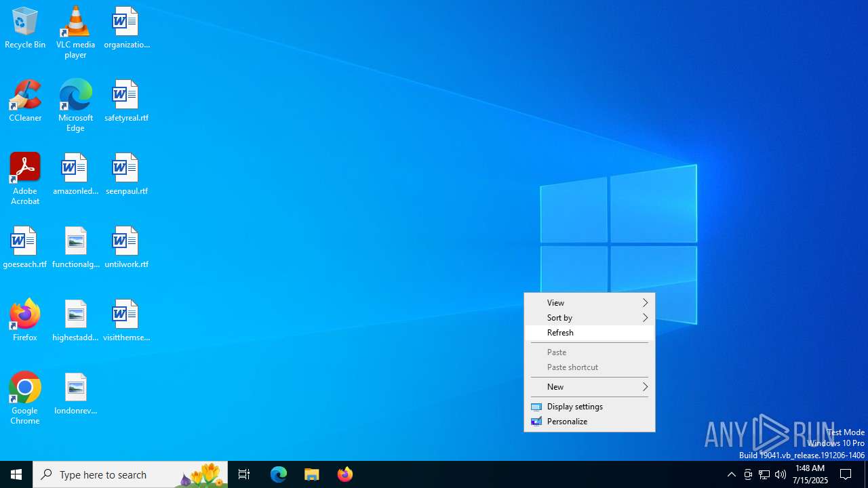Open the network status tray icon

coord(764,474)
